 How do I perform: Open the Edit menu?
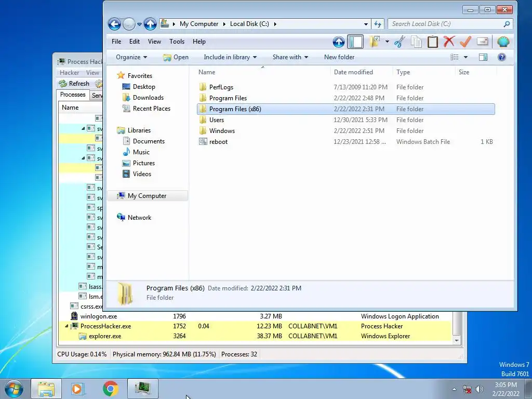[135, 42]
